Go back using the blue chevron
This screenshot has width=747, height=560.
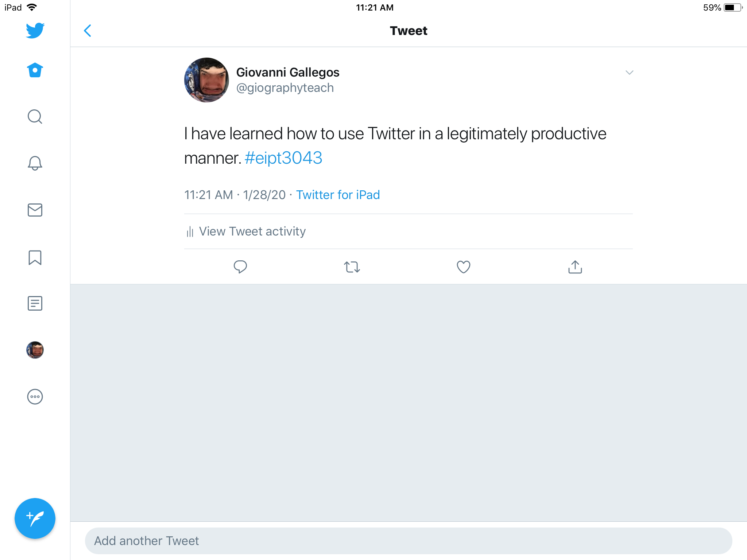tap(88, 31)
